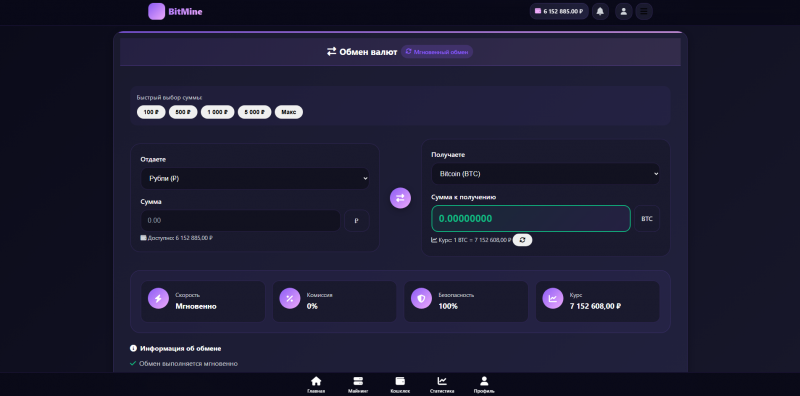The height and width of the screenshot is (396, 800).
Task: Click the 7 152 608,00 ₽ rate value
Action: [595, 306]
